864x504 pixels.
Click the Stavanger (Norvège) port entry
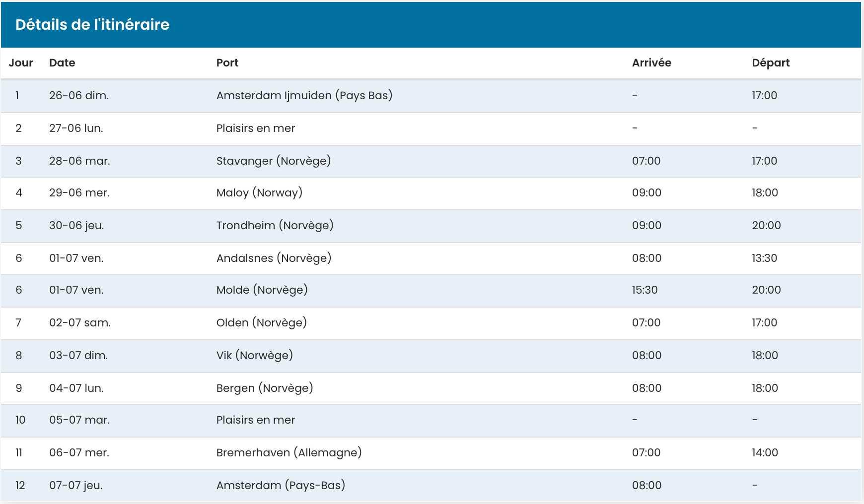coord(273,161)
